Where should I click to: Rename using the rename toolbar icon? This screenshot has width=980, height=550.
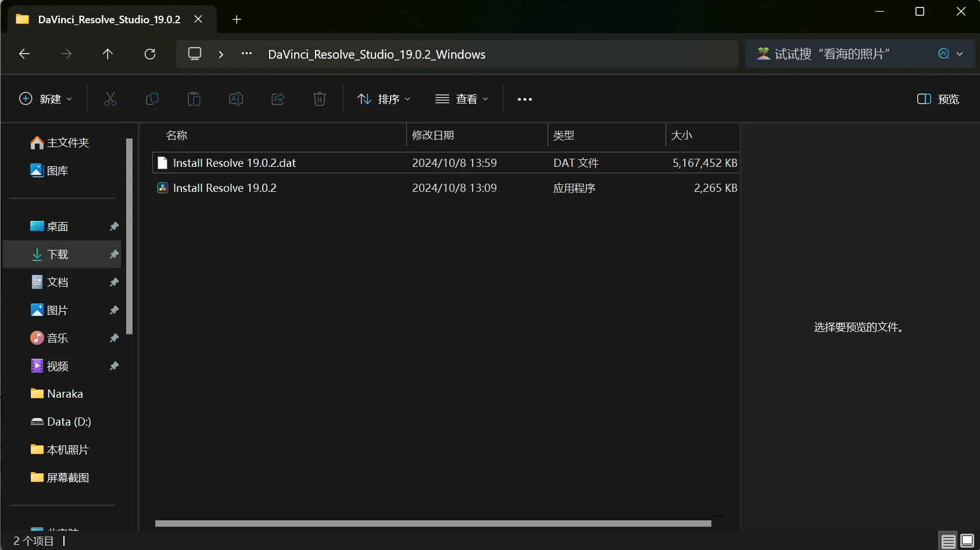click(x=236, y=99)
